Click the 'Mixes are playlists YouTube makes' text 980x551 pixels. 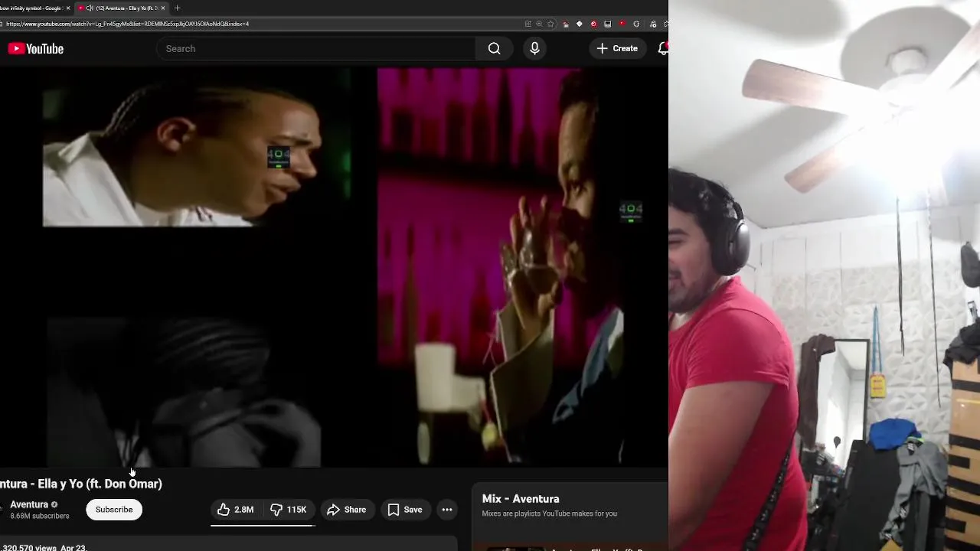tap(549, 514)
